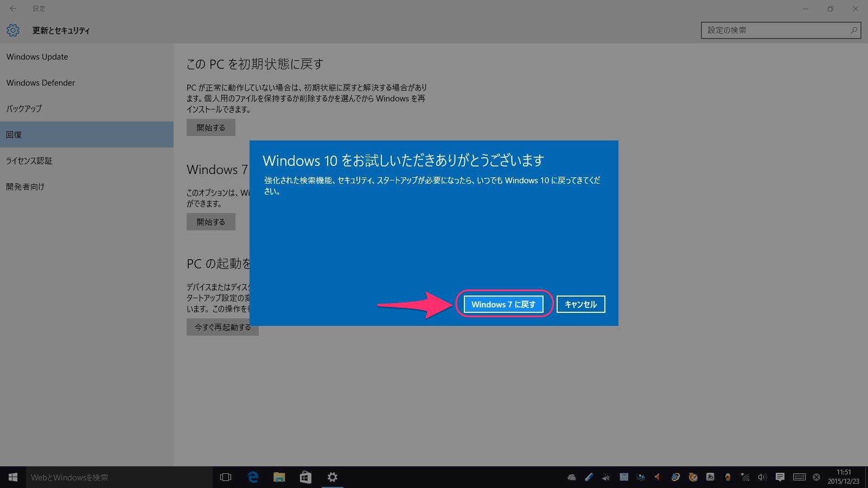
Task: Select 回復 in the sidebar
Action: 87,134
